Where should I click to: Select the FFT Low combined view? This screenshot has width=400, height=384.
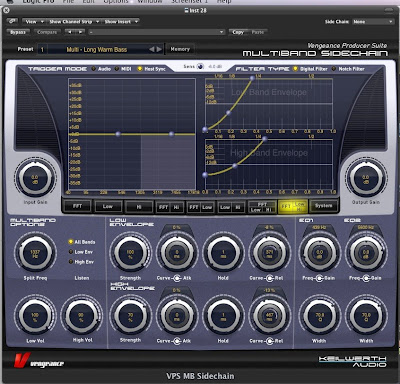click(x=200, y=207)
